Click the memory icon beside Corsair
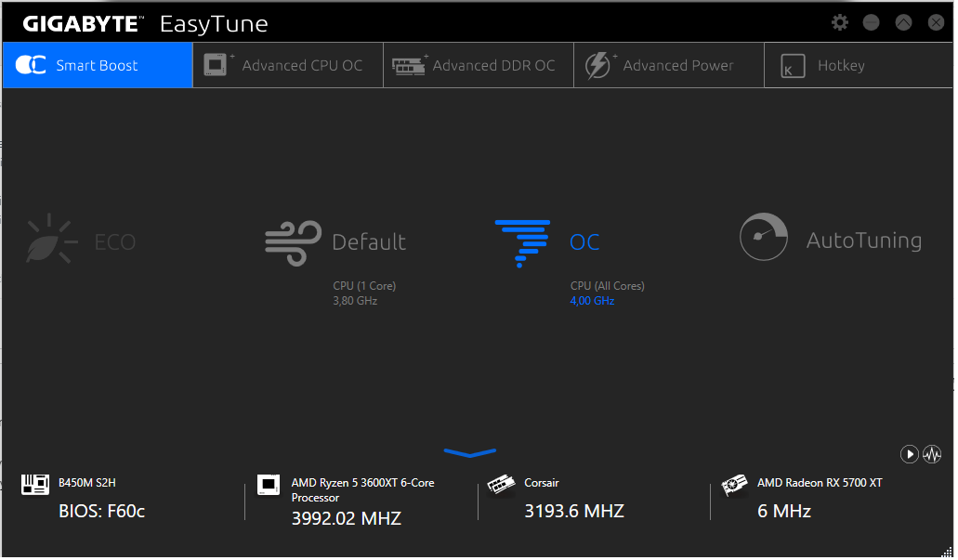The height and width of the screenshot is (560, 958). click(501, 486)
